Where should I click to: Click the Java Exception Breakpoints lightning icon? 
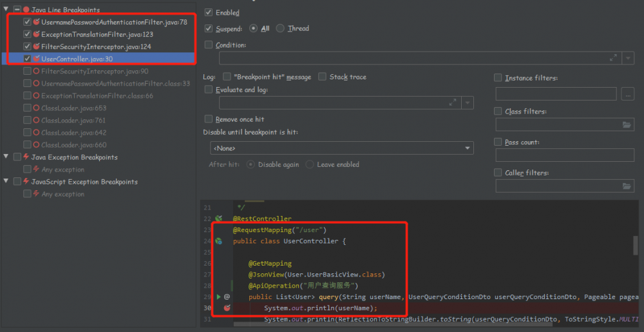(26, 157)
